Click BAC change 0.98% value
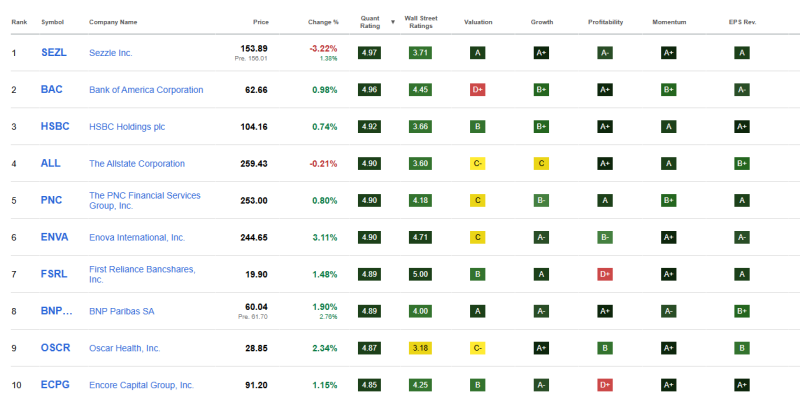The width and height of the screenshot is (800, 399). [325, 90]
